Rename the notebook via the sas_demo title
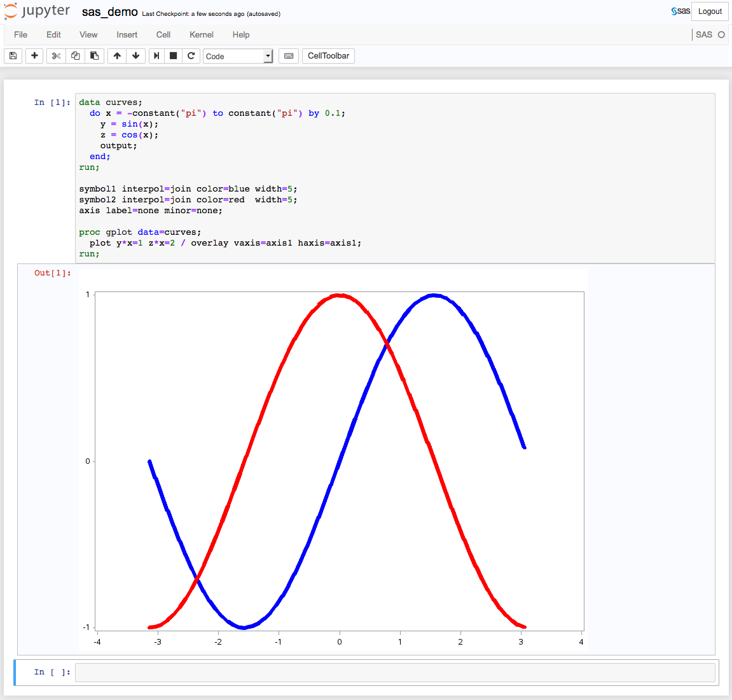This screenshot has width=732, height=700. click(109, 12)
